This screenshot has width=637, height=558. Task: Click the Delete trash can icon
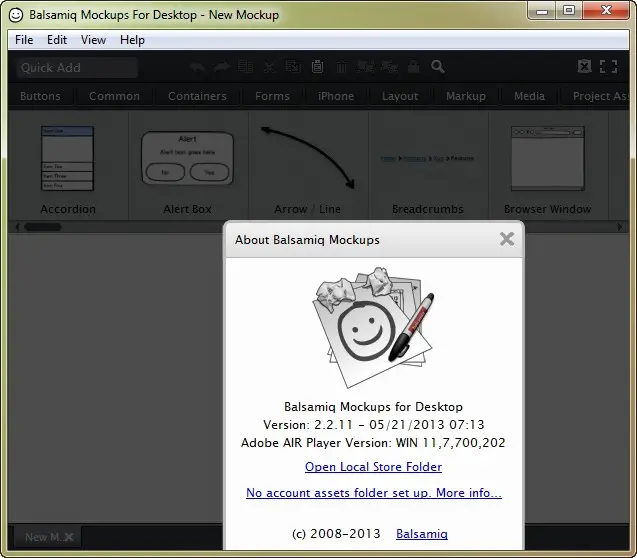(341, 67)
